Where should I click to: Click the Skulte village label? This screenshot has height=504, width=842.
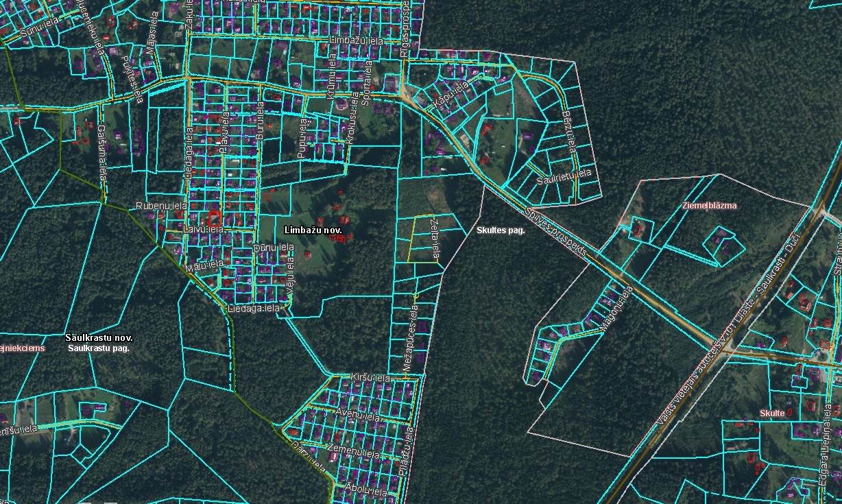pos(771,413)
